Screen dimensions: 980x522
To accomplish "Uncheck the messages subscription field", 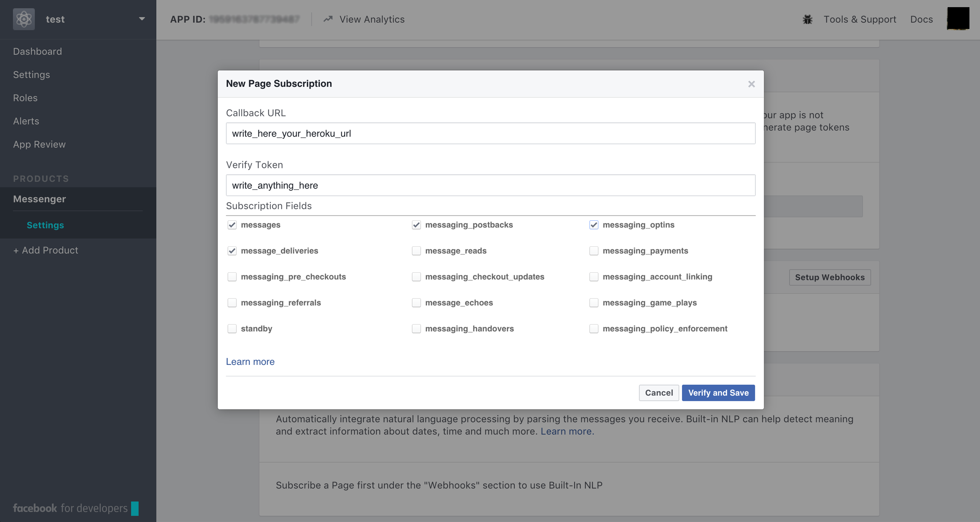I will coord(232,225).
